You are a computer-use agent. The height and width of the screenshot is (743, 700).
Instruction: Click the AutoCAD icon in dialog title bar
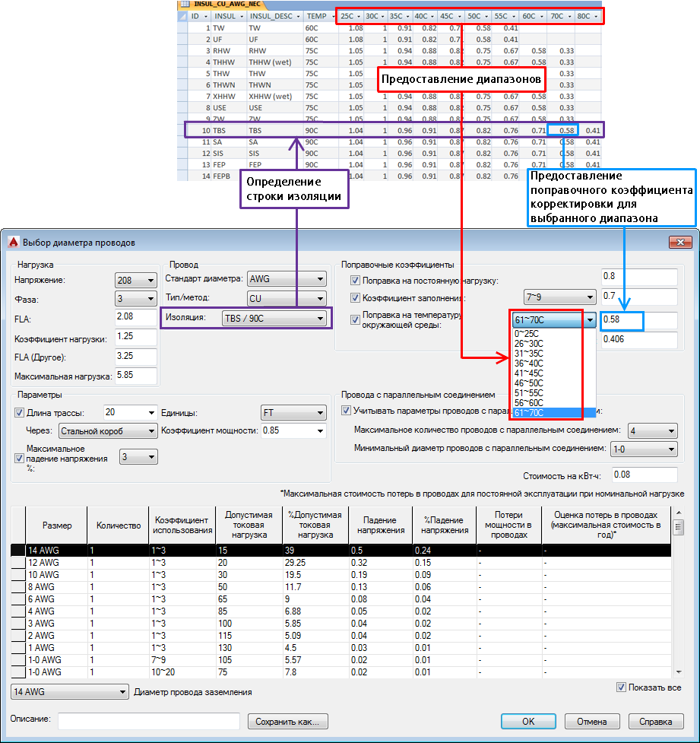coord(13,242)
